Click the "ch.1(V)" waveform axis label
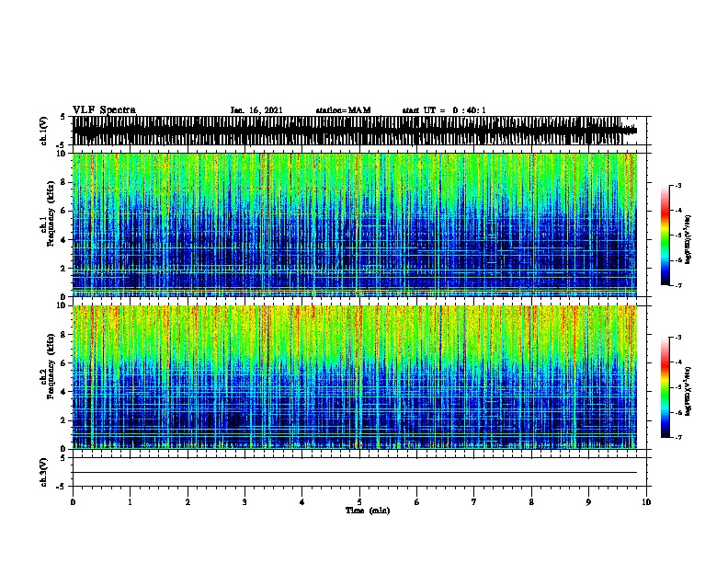This screenshot has width=728, height=563. [x=43, y=131]
